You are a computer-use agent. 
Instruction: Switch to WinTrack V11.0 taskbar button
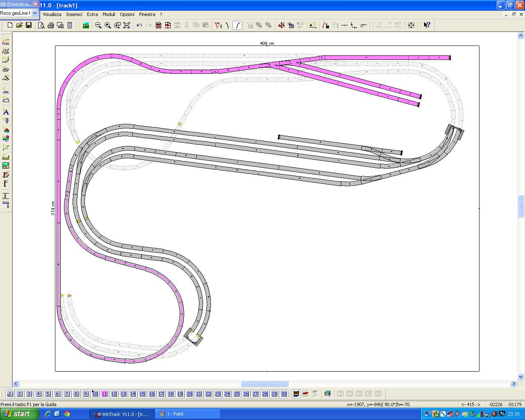point(121,414)
